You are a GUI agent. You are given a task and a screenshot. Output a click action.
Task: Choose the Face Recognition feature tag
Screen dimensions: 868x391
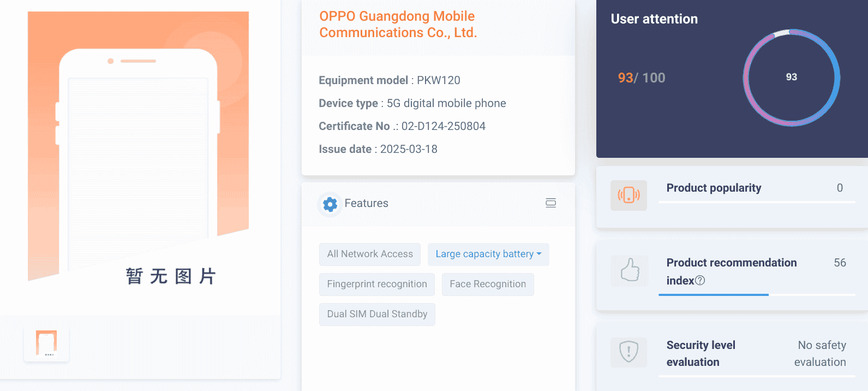pos(488,284)
